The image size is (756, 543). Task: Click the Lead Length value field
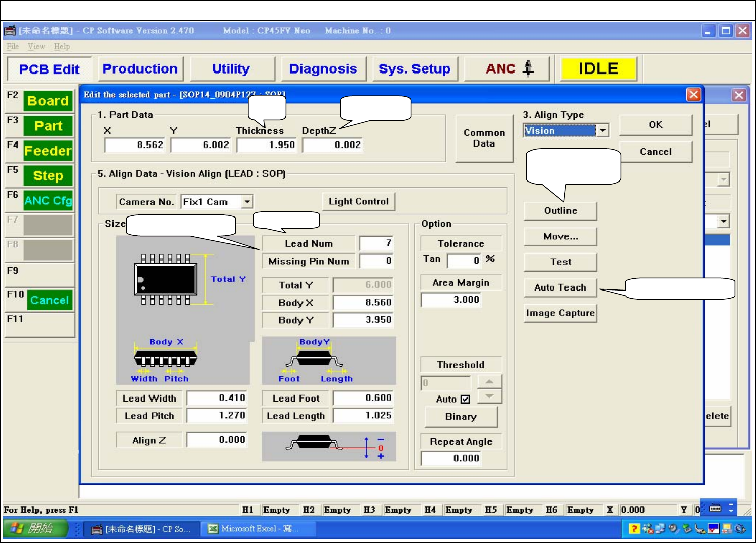pos(363,415)
